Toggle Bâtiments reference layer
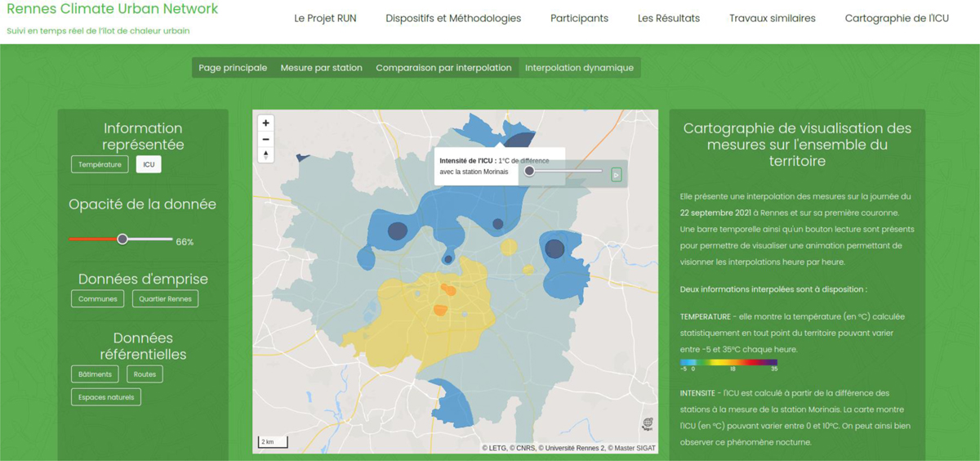 (x=95, y=374)
